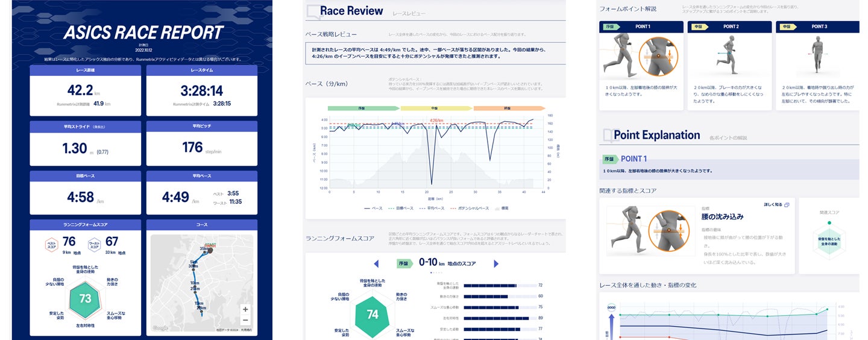Click the Race Review heading
Screen dimensions: 868x340
click(x=351, y=11)
